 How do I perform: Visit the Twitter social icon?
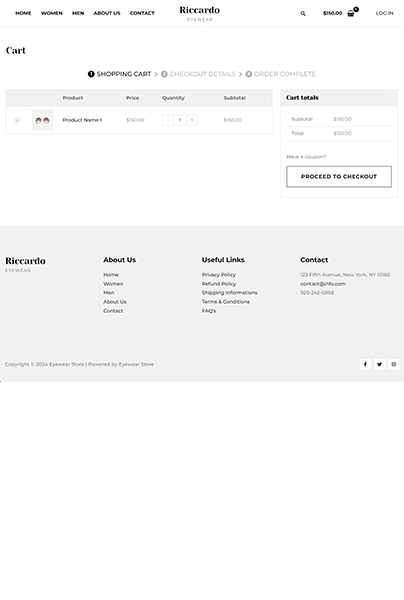click(379, 364)
